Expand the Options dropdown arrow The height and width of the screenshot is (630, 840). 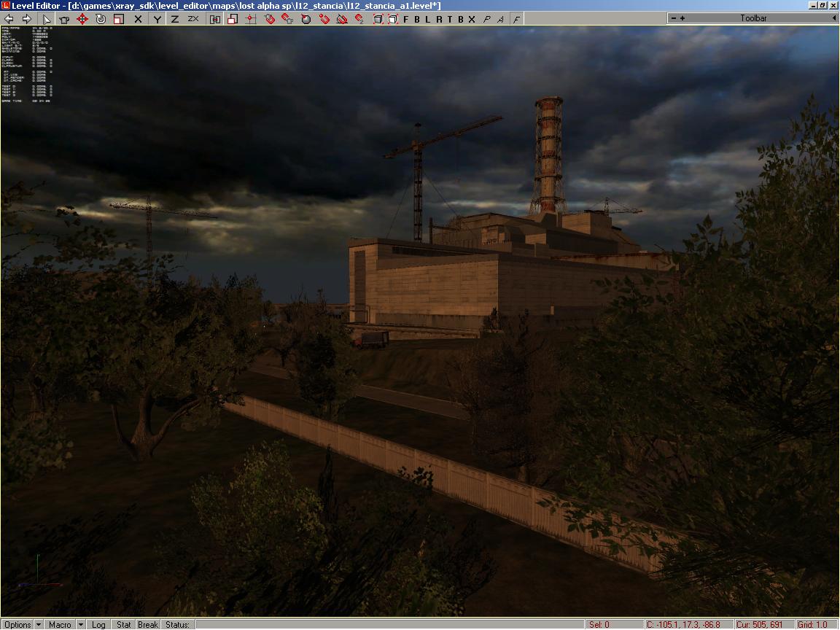[39, 625]
